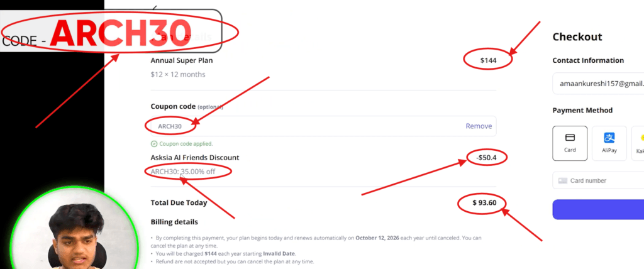The image size is (644, 269).
Task: Click the presenter webcam thumbnail
Action: click(x=74, y=229)
